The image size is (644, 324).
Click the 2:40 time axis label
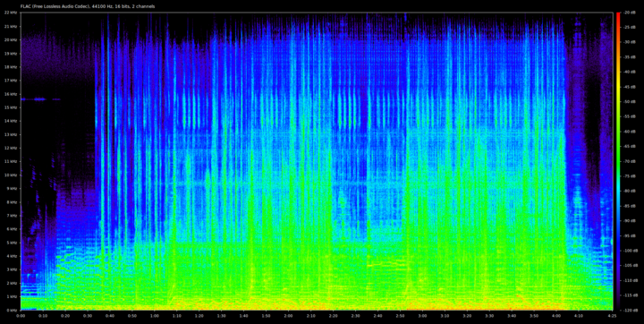(x=377, y=316)
